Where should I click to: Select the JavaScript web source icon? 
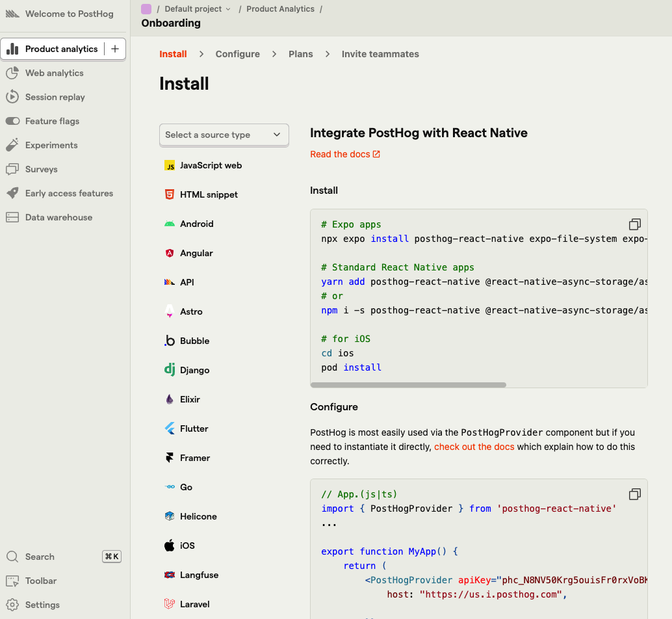tap(169, 165)
